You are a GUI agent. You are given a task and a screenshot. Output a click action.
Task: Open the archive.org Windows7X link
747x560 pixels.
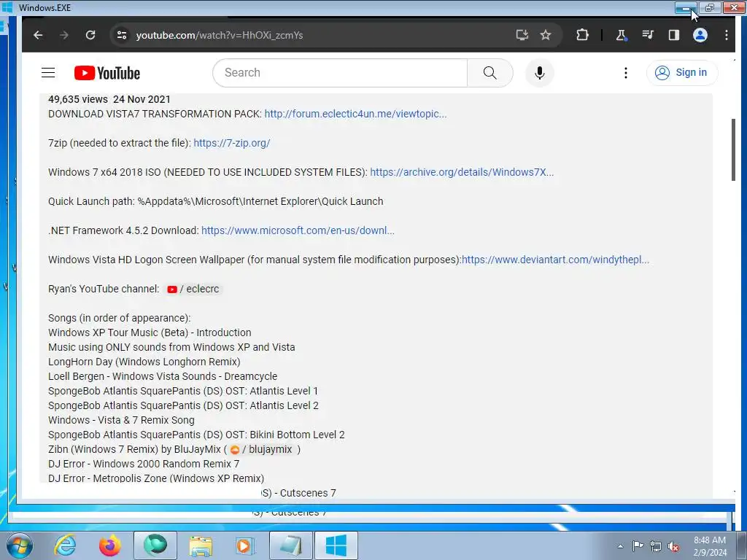tap(462, 172)
